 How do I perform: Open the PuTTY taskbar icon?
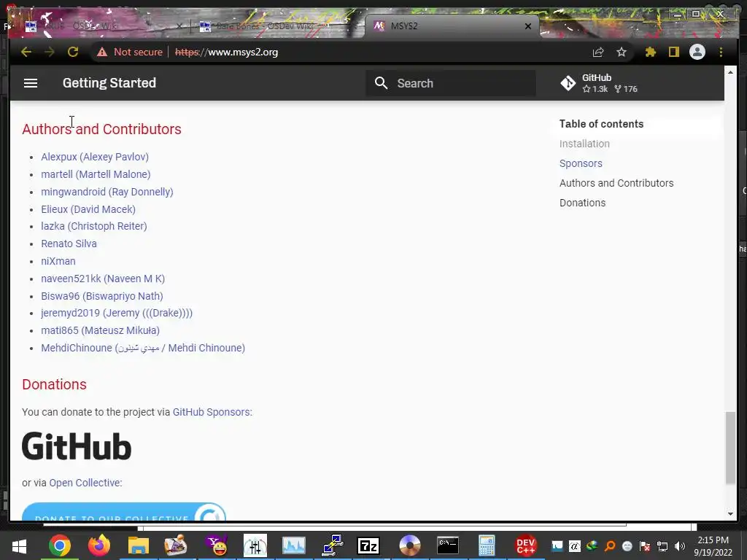click(333, 545)
